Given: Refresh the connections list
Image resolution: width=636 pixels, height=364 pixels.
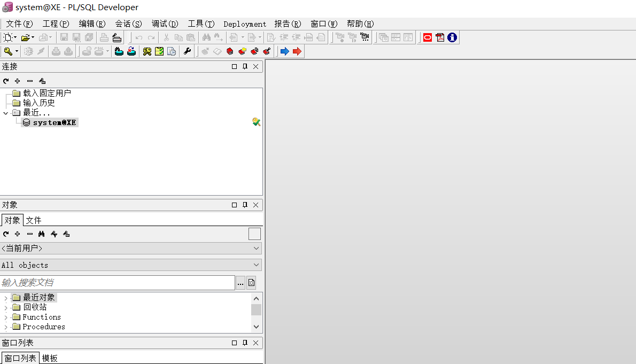Looking at the screenshot, I should point(5,81).
